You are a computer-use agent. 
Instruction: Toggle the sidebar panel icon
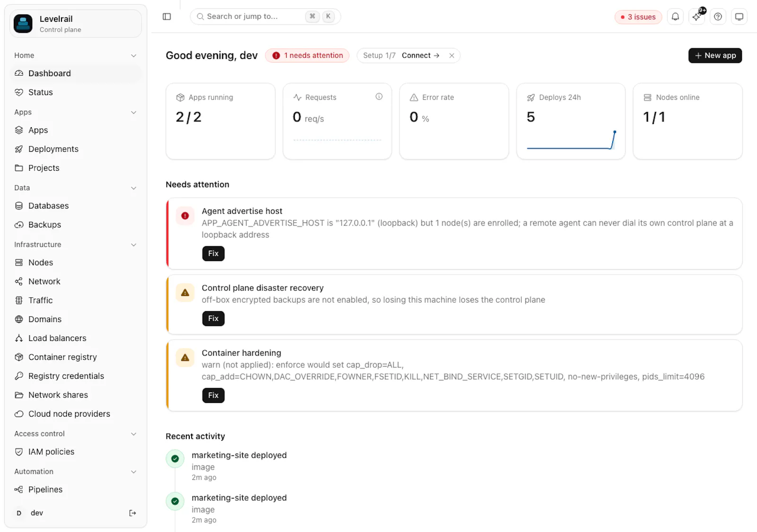click(167, 17)
